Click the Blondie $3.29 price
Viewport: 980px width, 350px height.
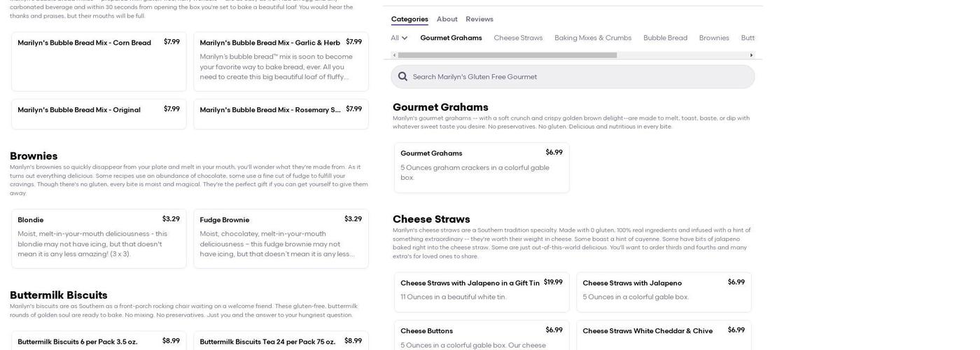[171, 219]
